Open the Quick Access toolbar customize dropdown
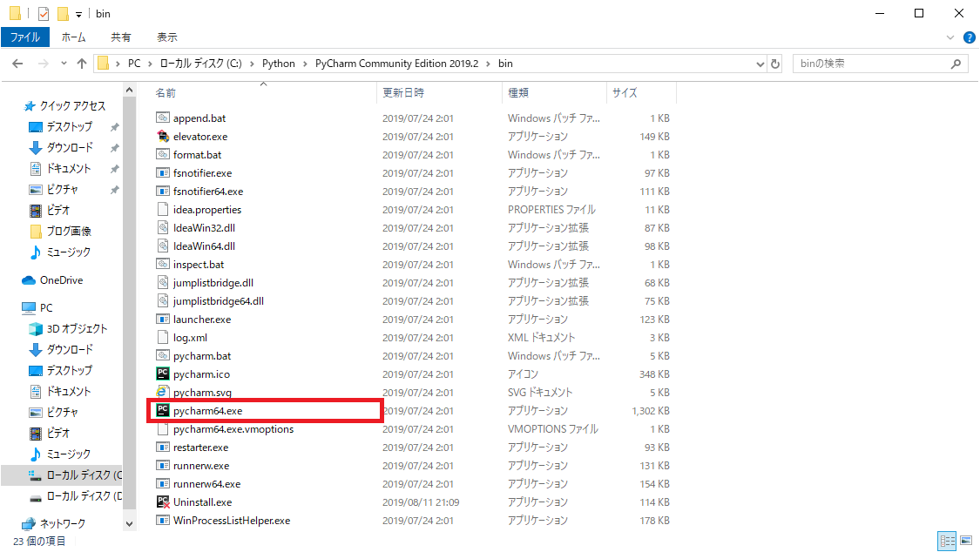980x552 pixels. 78,14
